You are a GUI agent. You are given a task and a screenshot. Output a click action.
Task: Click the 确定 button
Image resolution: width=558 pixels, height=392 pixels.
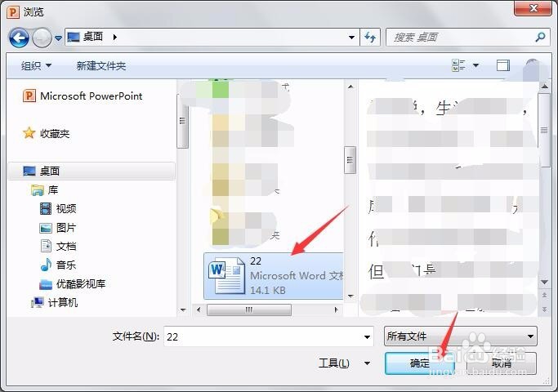pyautogui.click(x=420, y=363)
